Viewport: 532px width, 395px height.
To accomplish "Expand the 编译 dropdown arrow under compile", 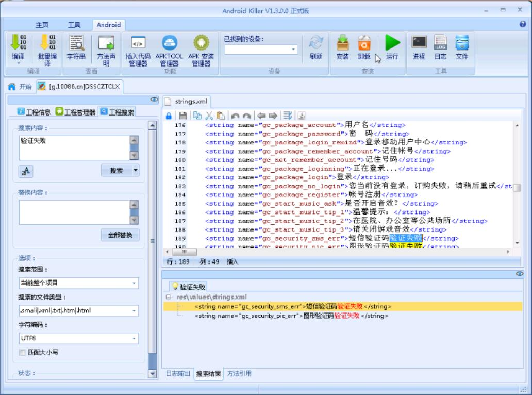I will tap(19, 63).
